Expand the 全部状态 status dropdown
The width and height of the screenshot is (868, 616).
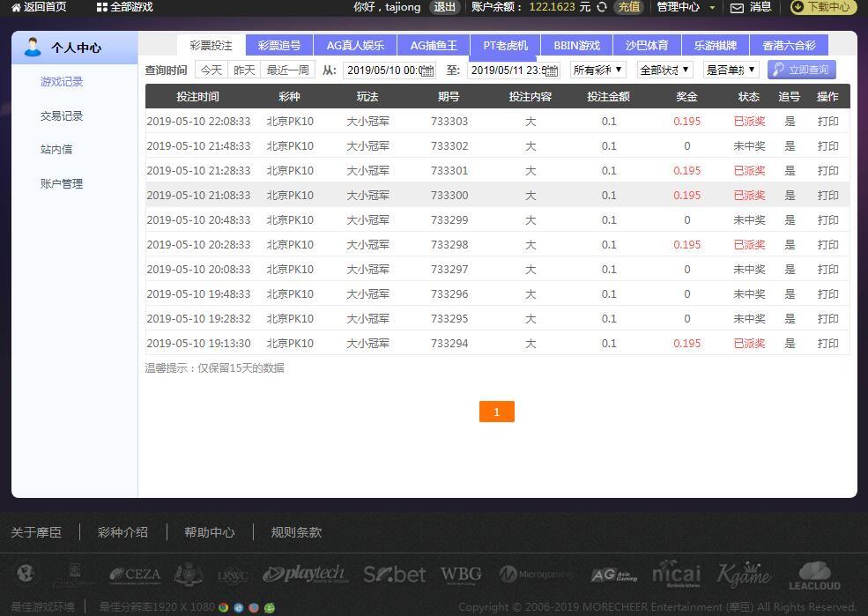[x=665, y=70]
